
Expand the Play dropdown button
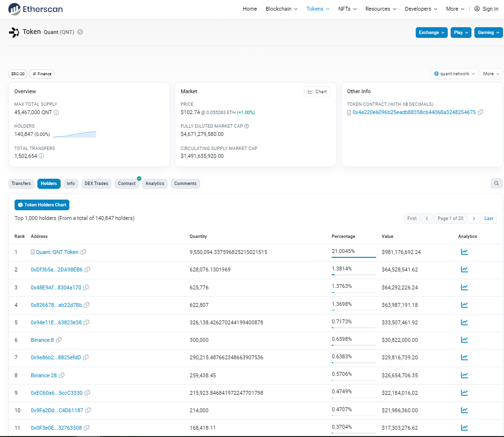click(x=461, y=33)
